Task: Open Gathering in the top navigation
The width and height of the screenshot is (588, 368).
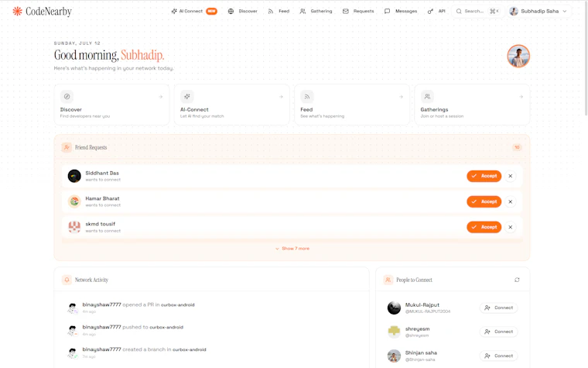Action: point(316,12)
